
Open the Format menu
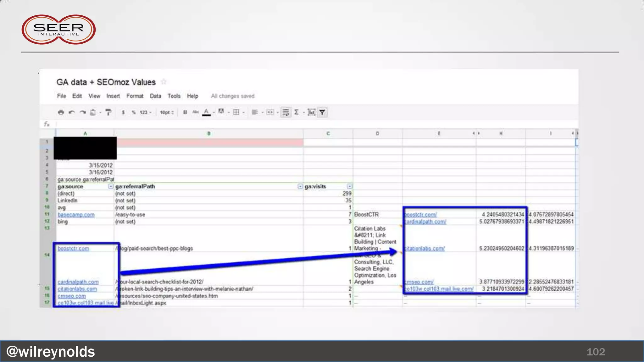[x=135, y=96]
